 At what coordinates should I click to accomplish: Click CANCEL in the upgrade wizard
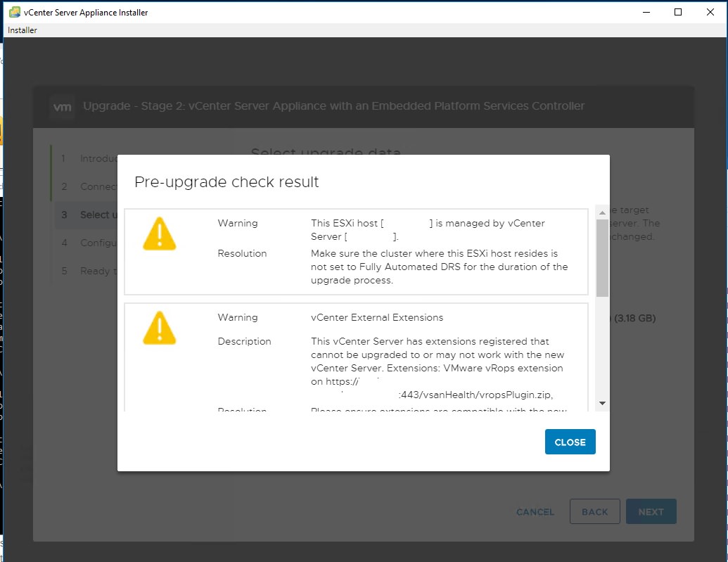pyautogui.click(x=535, y=512)
